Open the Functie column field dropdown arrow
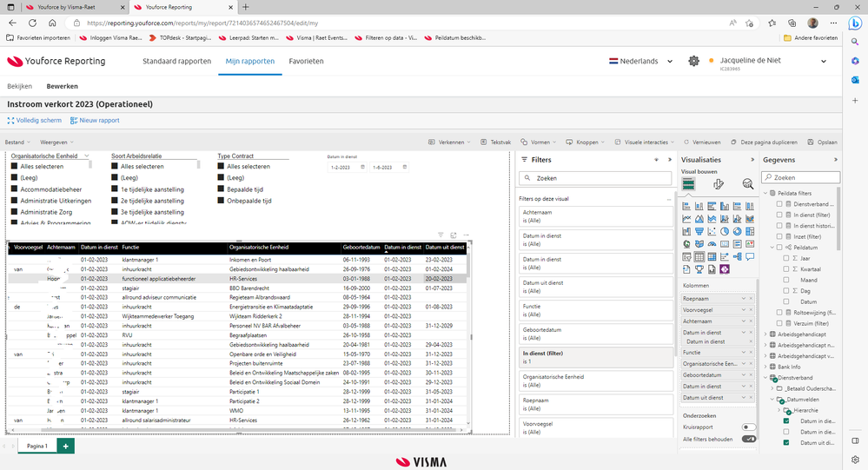This screenshot has height=470, width=868. click(744, 353)
